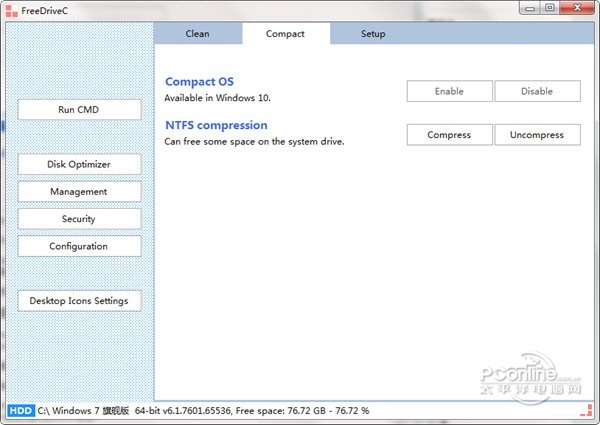Image resolution: width=600 pixels, height=425 pixels.
Task: Click the free space status text
Action: tap(302, 411)
